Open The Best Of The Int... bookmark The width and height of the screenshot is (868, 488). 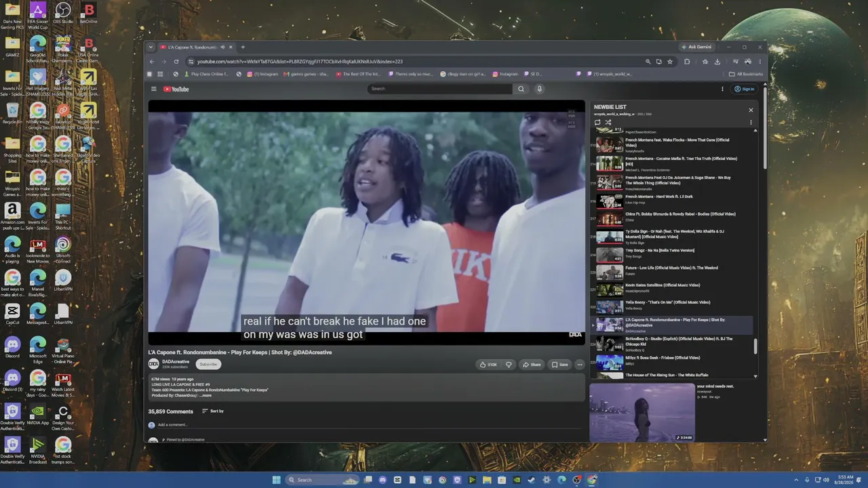click(x=358, y=74)
